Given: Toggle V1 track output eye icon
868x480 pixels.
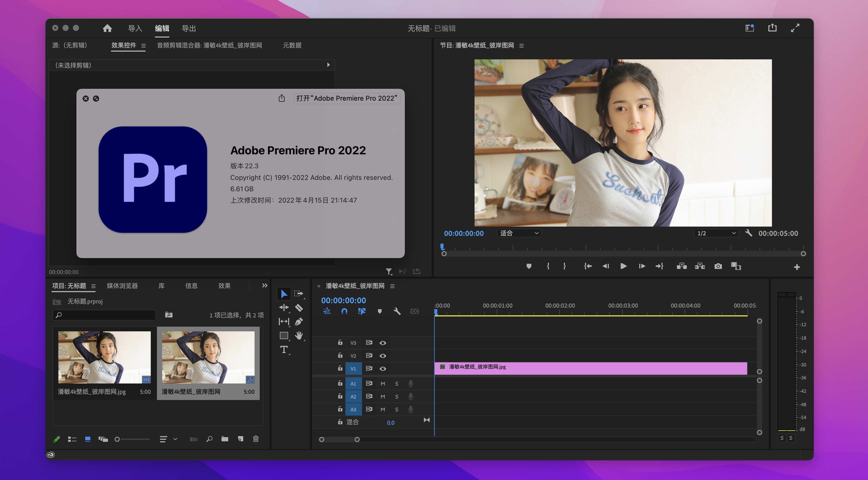Looking at the screenshot, I should (383, 369).
